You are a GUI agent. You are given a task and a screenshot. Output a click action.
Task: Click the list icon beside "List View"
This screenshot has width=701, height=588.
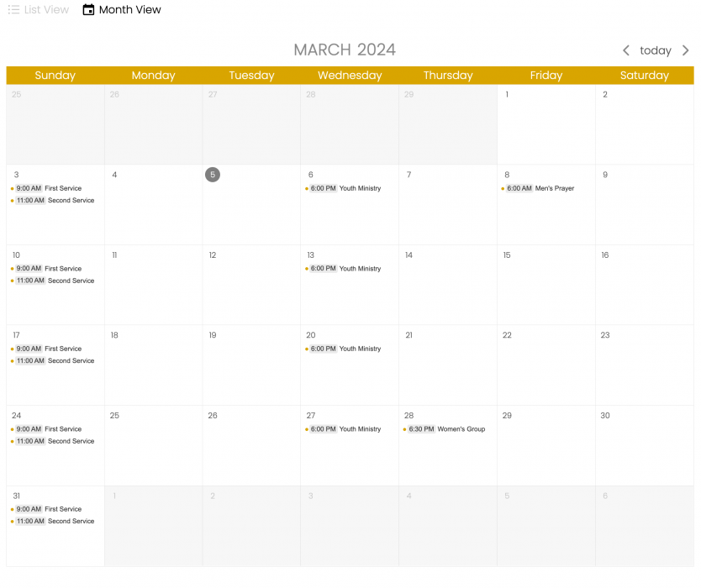(13, 9)
